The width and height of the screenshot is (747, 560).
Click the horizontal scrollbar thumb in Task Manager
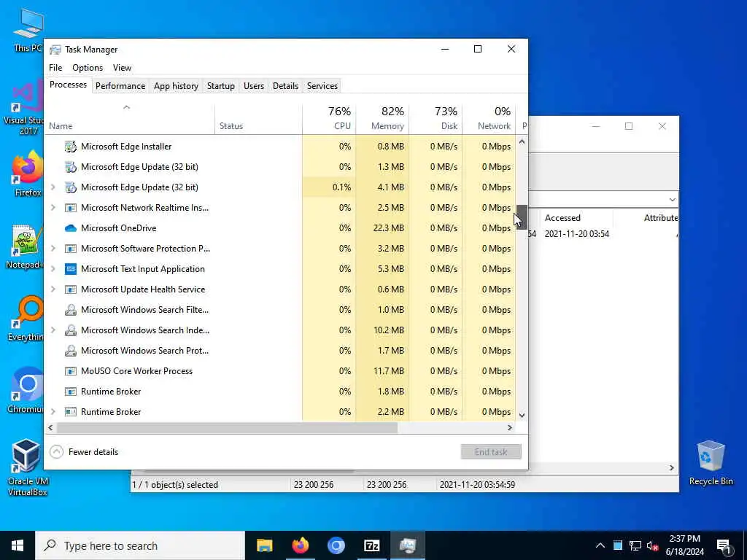(x=227, y=427)
